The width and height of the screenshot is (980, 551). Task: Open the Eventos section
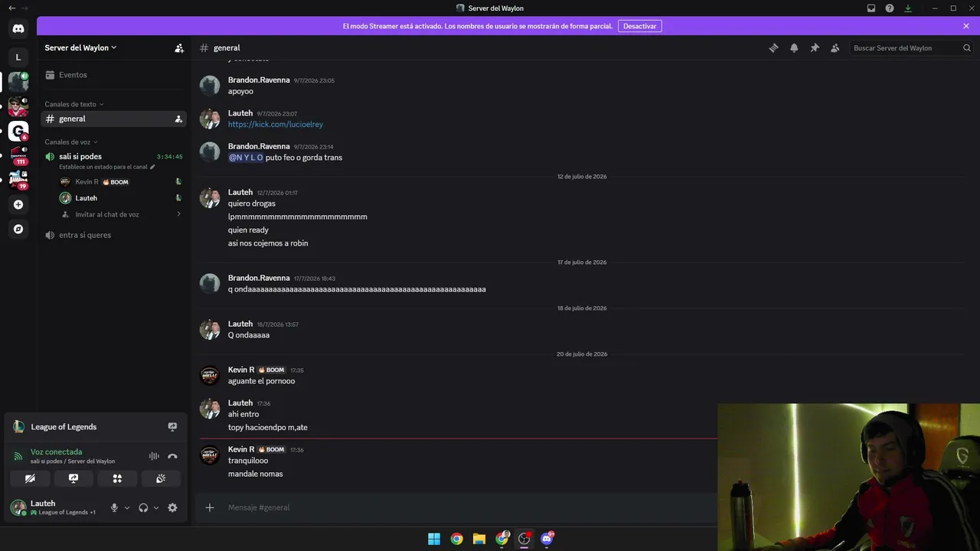[113, 75]
